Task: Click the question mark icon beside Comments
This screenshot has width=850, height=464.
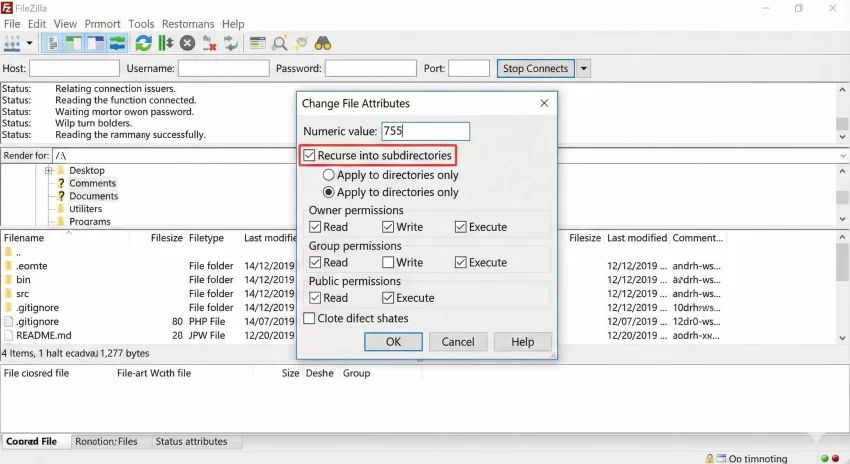Action: (61, 183)
